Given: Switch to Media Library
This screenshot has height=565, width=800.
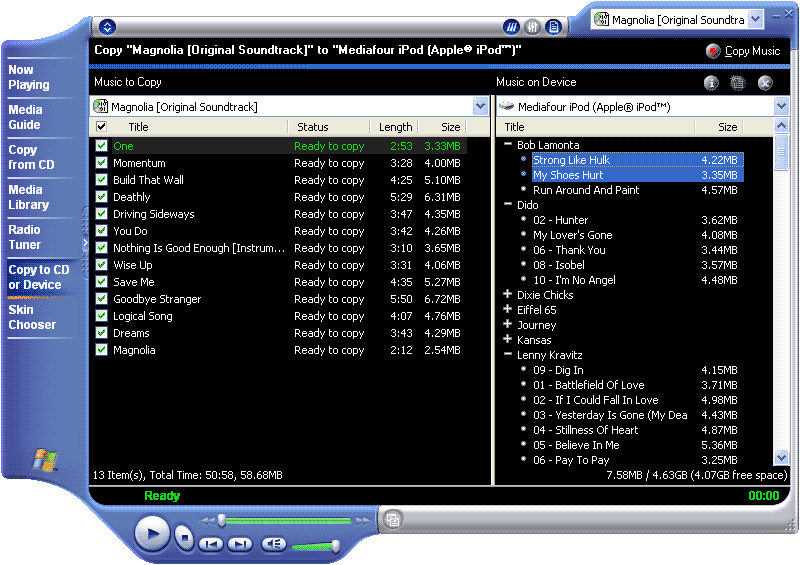Looking at the screenshot, I should (29, 197).
